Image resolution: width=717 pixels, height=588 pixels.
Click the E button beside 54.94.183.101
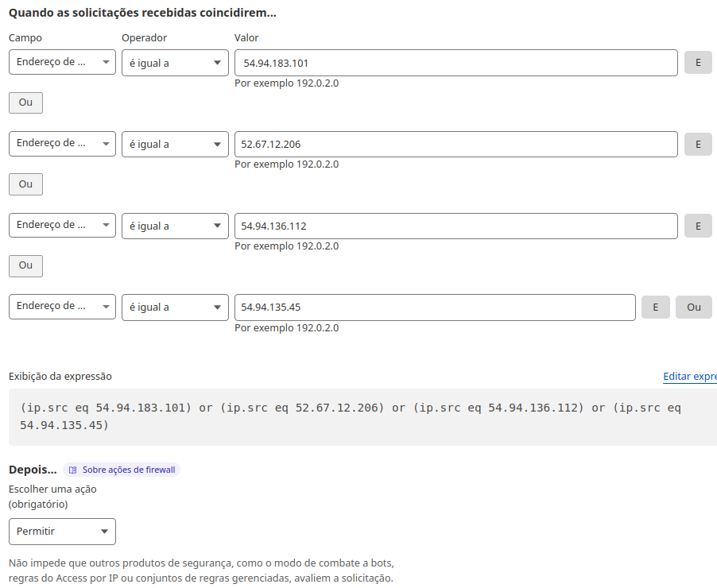tap(698, 63)
